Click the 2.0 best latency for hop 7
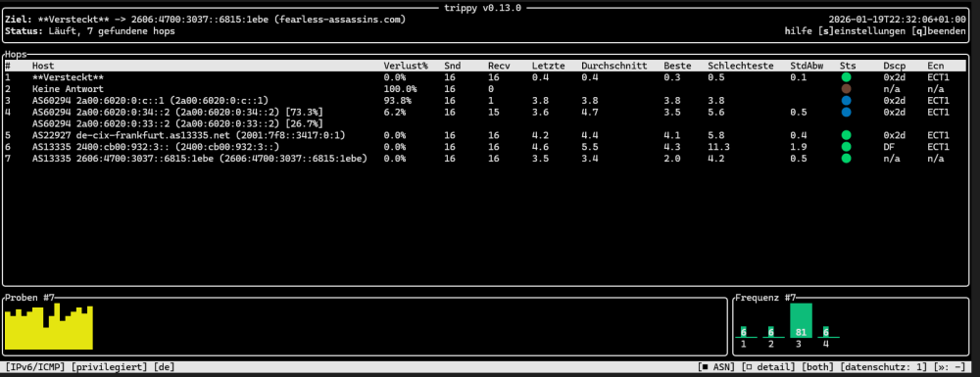Viewport: 980px width, 377px height. (672, 159)
